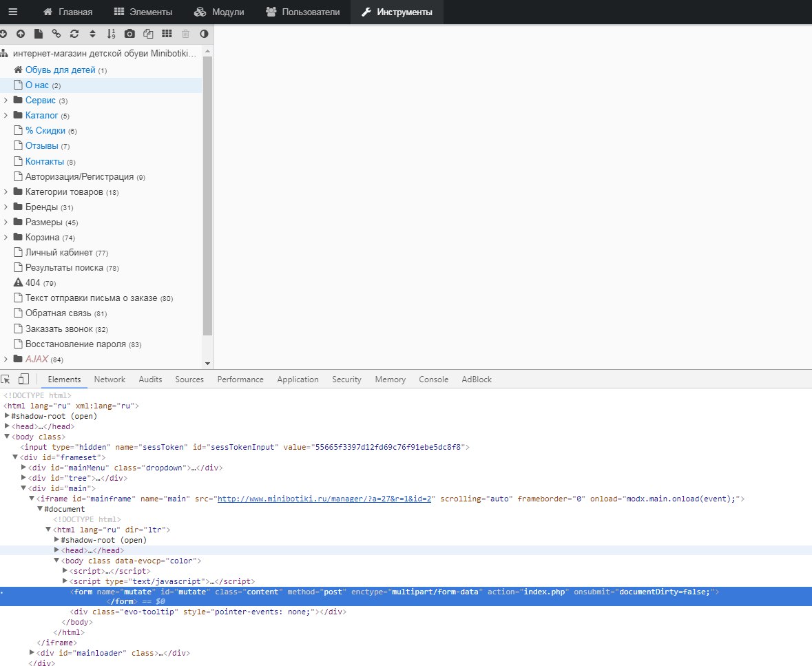Click the warning icon beside 404

[18, 282]
